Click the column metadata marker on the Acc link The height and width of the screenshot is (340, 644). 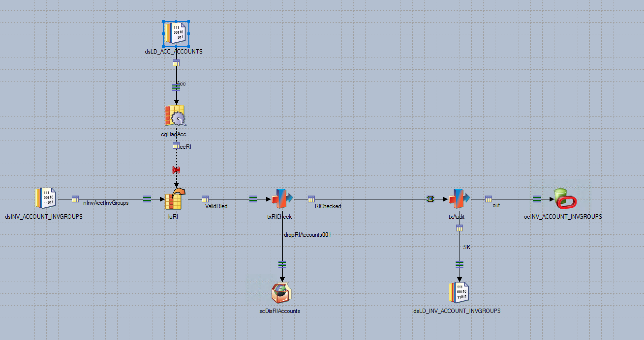click(x=176, y=63)
